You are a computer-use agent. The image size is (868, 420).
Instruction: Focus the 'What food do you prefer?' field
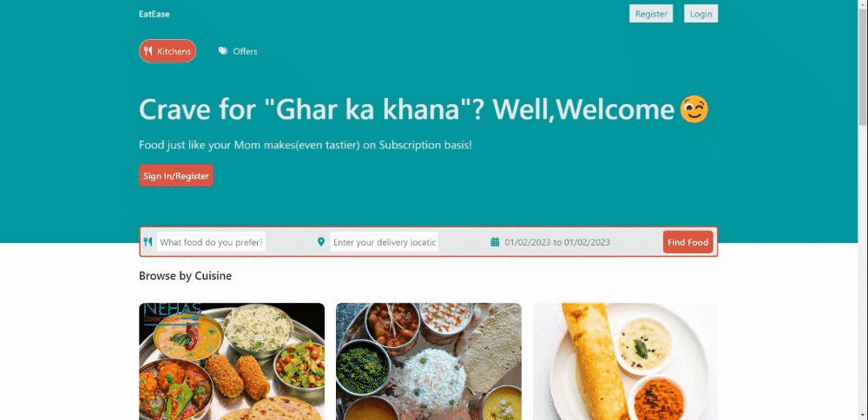(211, 242)
